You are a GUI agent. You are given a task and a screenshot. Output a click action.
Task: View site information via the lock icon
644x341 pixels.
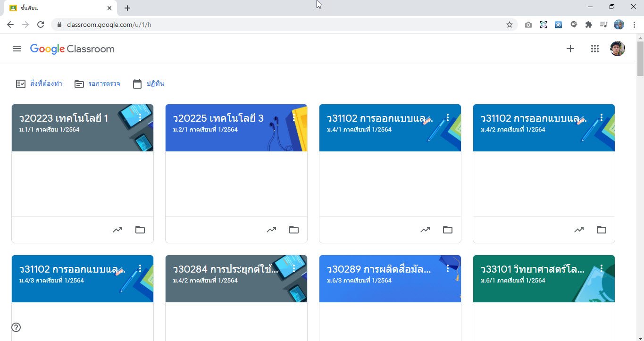[x=59, y=25]
